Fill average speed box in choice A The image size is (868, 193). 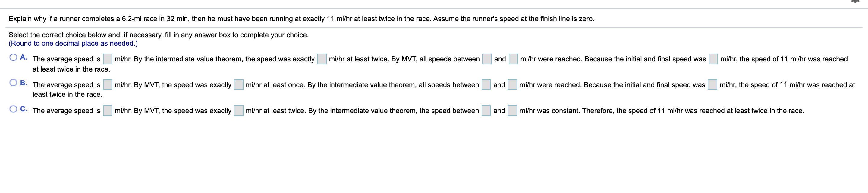point(108,59)
